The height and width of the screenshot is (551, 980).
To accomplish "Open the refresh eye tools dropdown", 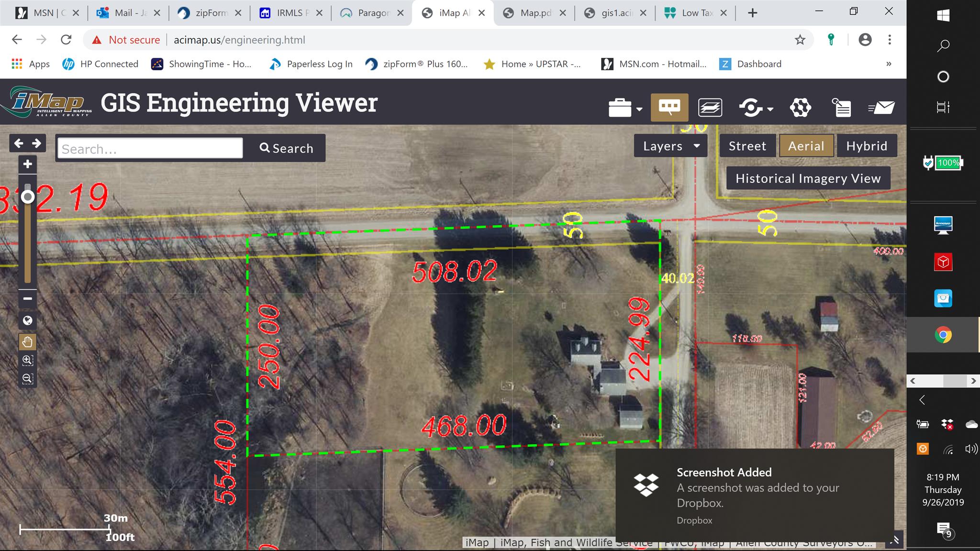I will tap(756, 108).
